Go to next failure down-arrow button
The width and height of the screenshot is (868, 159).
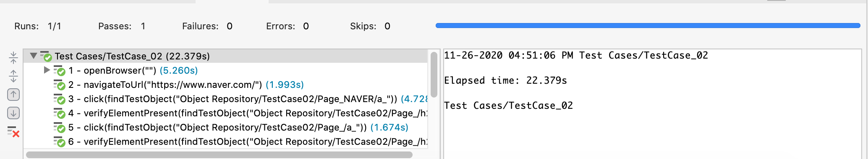13,113
